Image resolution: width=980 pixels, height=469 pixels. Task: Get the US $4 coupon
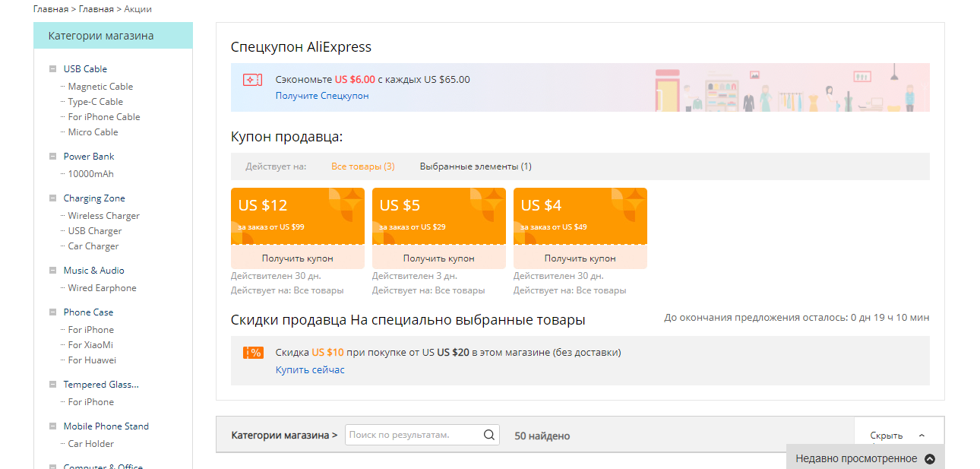coord(580,258)
